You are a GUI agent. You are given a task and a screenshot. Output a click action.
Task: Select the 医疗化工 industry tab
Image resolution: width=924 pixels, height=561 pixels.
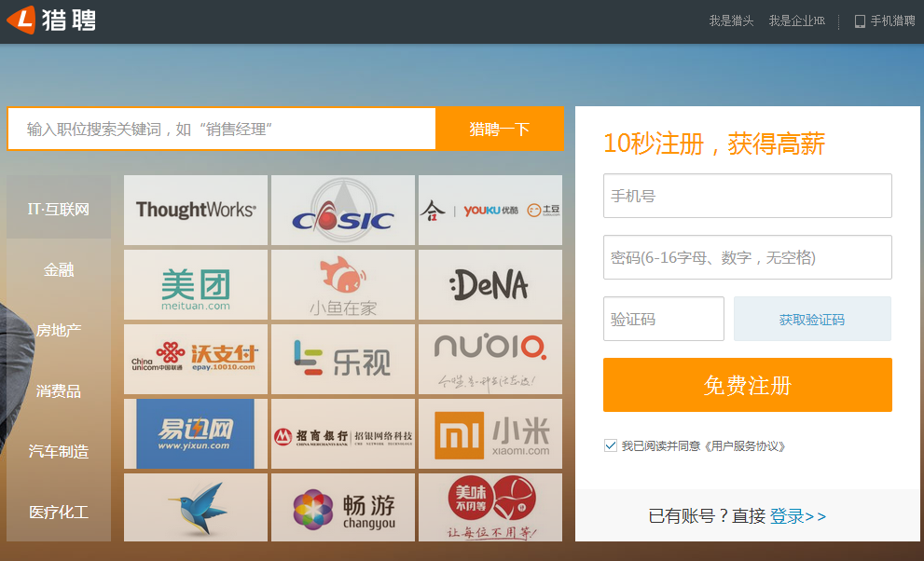(x=59, y=513)
